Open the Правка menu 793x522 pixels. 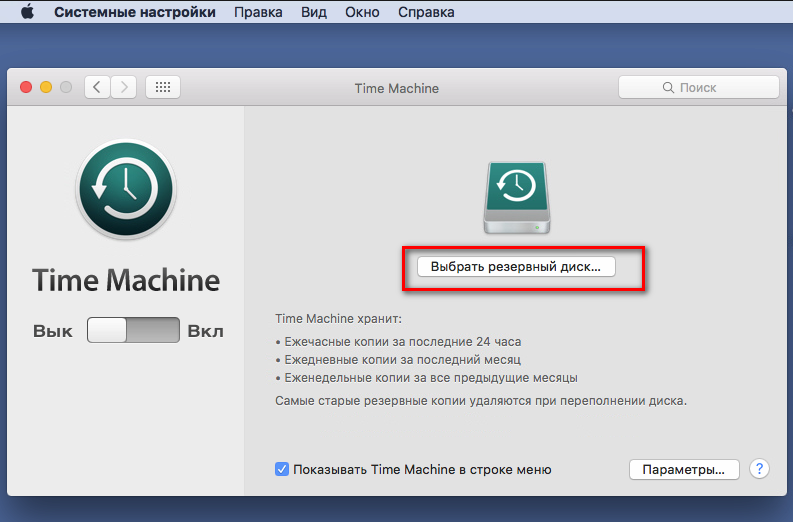[x=257, y=13]
